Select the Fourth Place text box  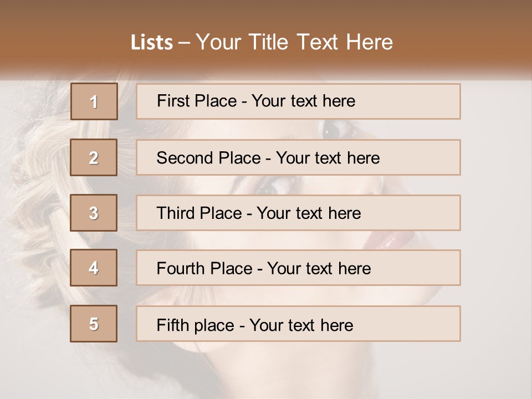[298, 268]
